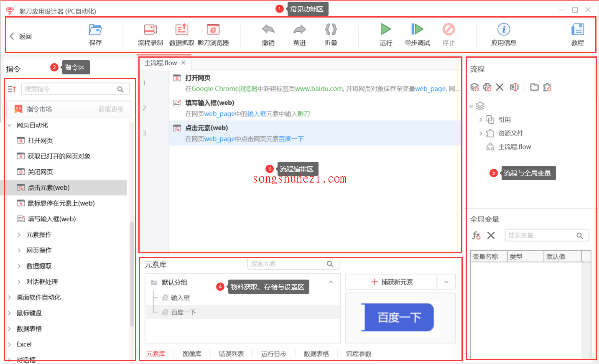Expand the 元素操作 subgroup

(19, 235)
